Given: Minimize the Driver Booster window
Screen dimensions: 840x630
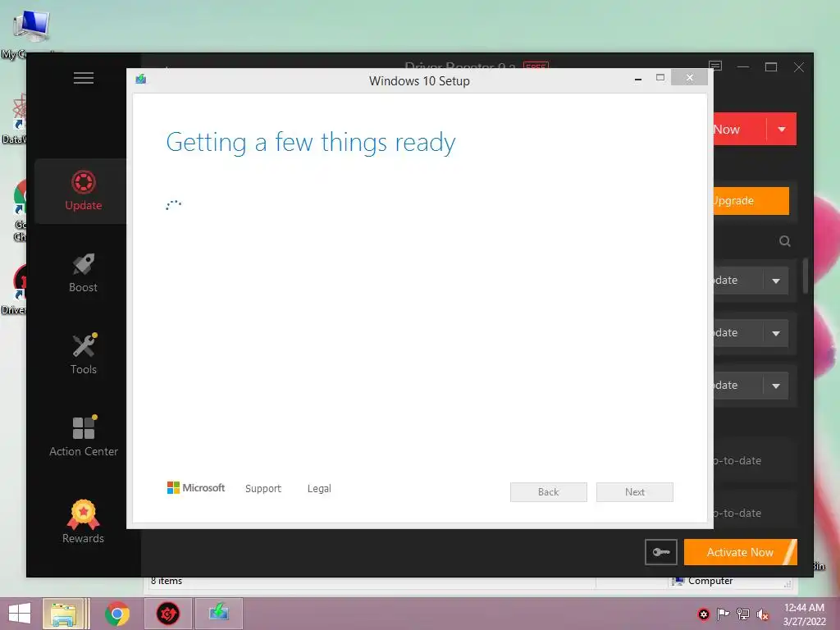Looking at the screenshot, I should coord(743,67).
